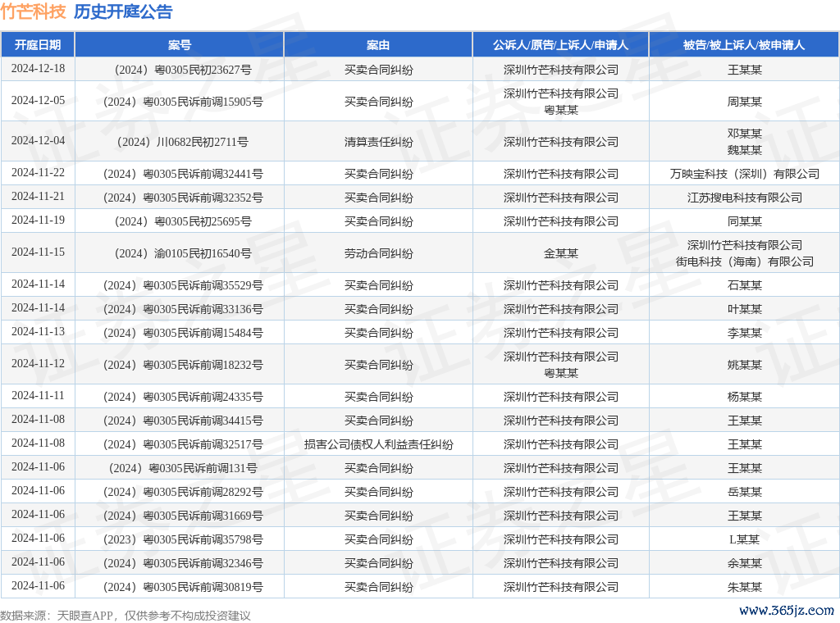Click the 损害公司债权人利益责任纠纷 cell

point(379,445)
